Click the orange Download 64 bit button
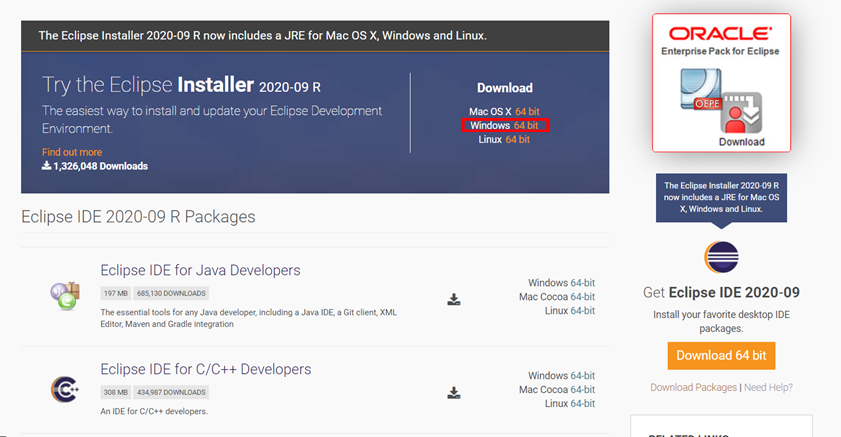 pos(721,355)
